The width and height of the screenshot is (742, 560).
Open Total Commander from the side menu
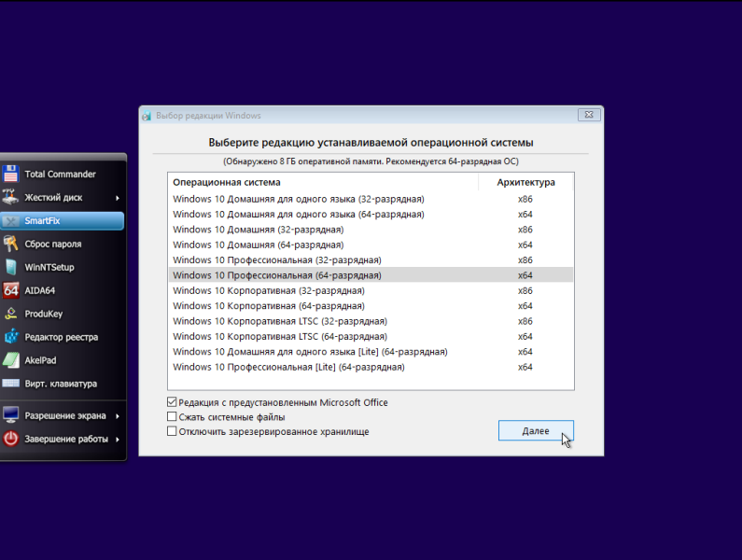[60, 175]
